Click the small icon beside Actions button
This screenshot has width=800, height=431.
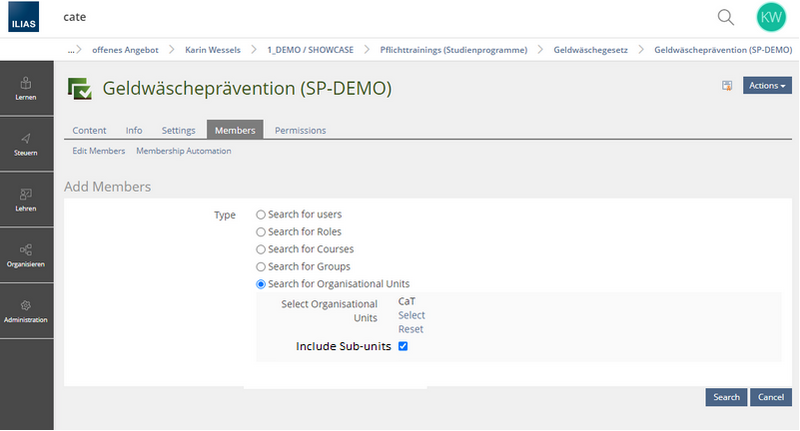tap(728, 86)
